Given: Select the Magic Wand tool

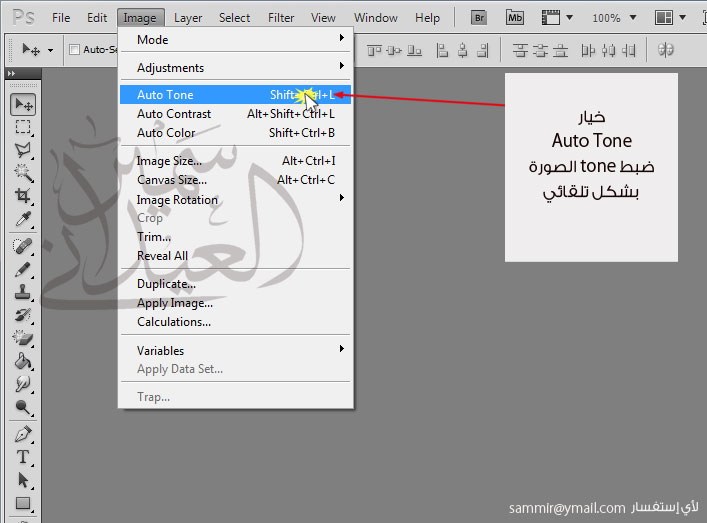Looking at the screenshot, I should pyautogui.click(x=23, y=173).
